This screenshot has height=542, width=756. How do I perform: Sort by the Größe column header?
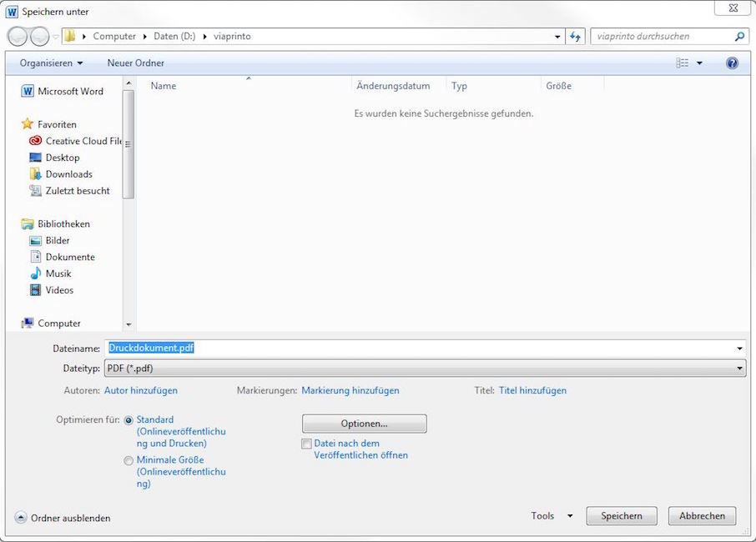pyautogui.click(x=572, y=86)
